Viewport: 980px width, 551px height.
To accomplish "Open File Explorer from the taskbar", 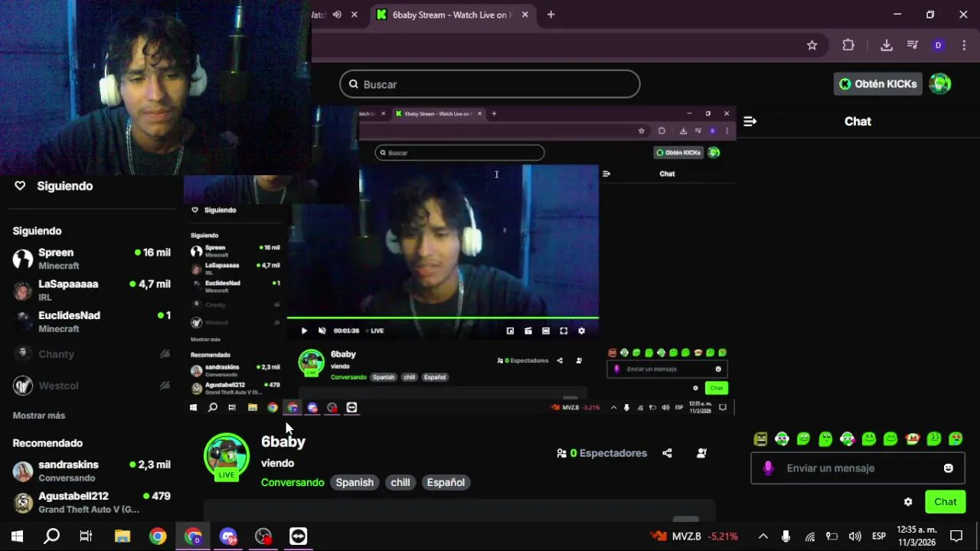I will pyautogui.click(x=122, y=536).
